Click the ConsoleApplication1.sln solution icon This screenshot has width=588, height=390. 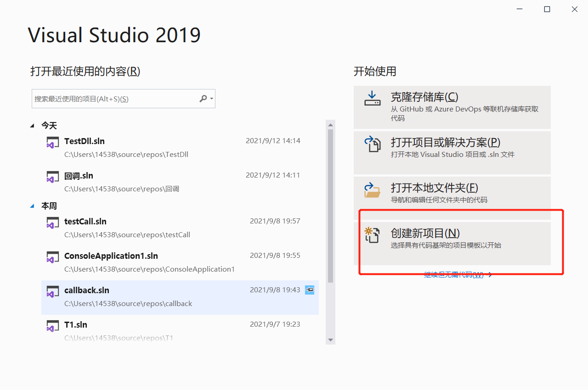click(x=52, y=257)
